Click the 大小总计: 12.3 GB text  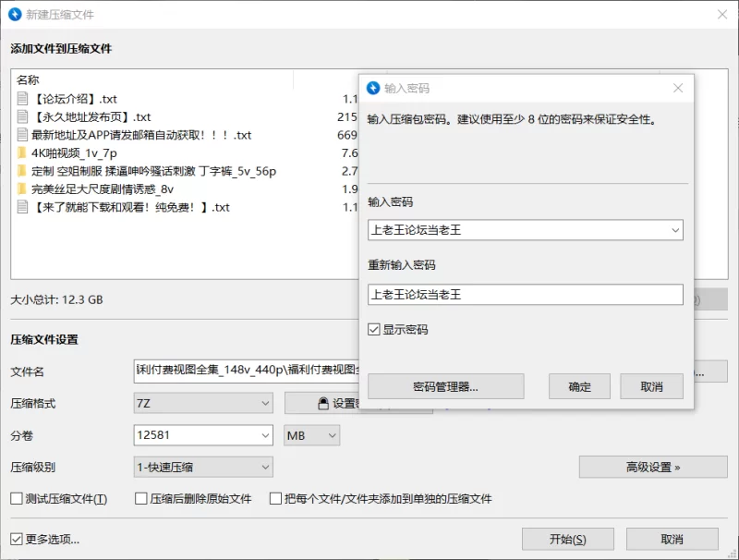pos(56,299)
